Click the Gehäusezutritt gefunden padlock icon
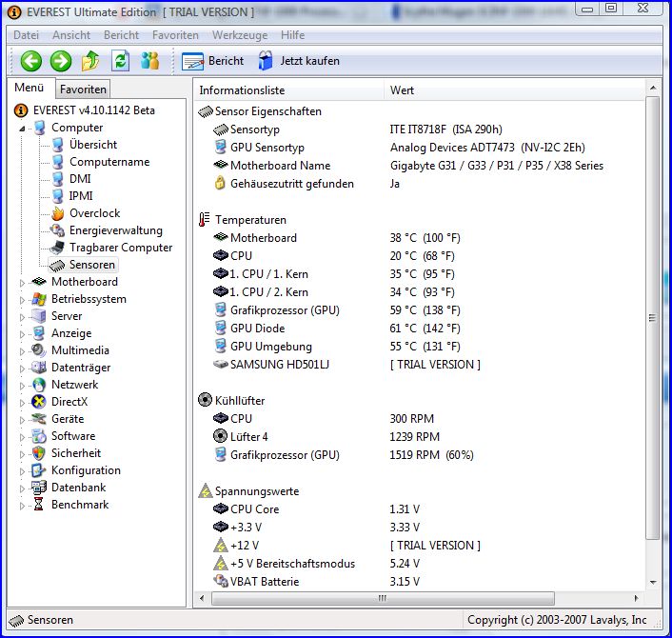 [220, 184]
